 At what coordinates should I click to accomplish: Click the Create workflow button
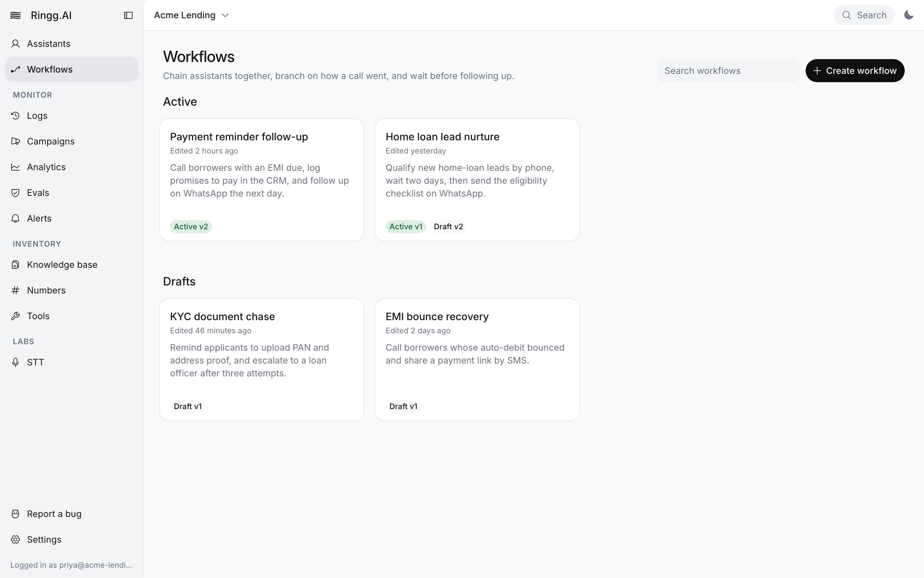(855, 71)
